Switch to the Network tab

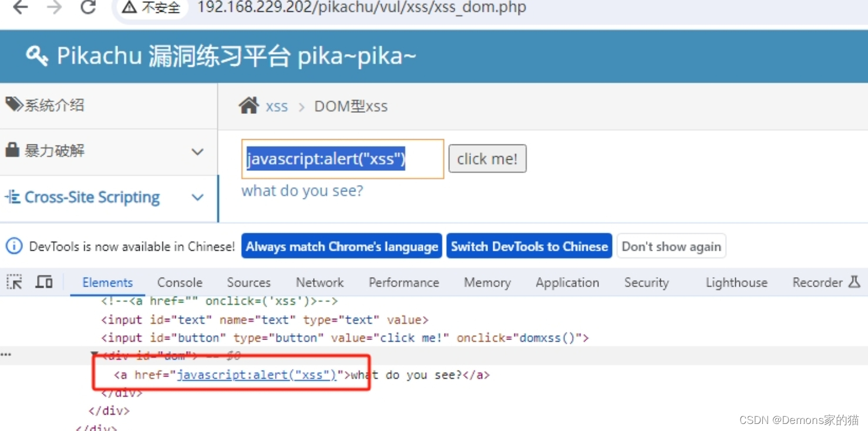[319, 282]
